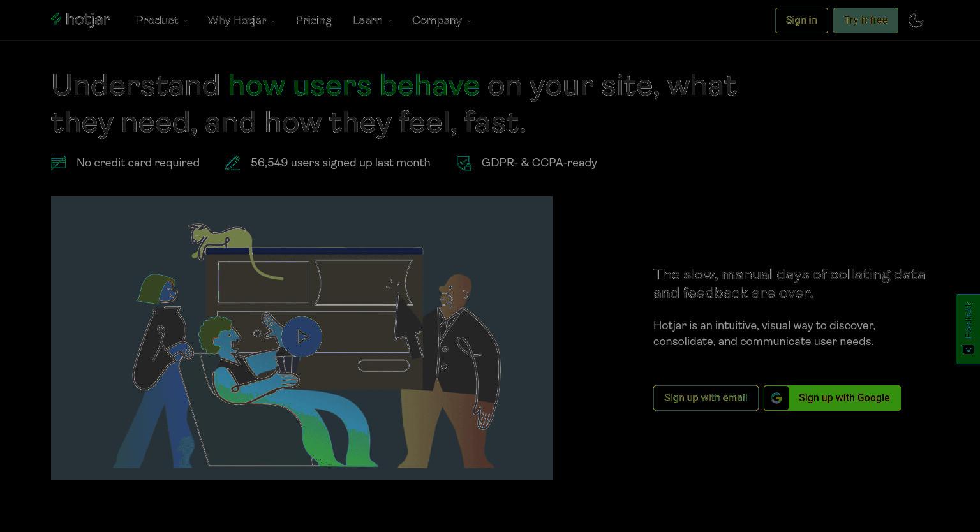The image size is (980, 532).
Task: Click Sign up with email
Action: 706,398
